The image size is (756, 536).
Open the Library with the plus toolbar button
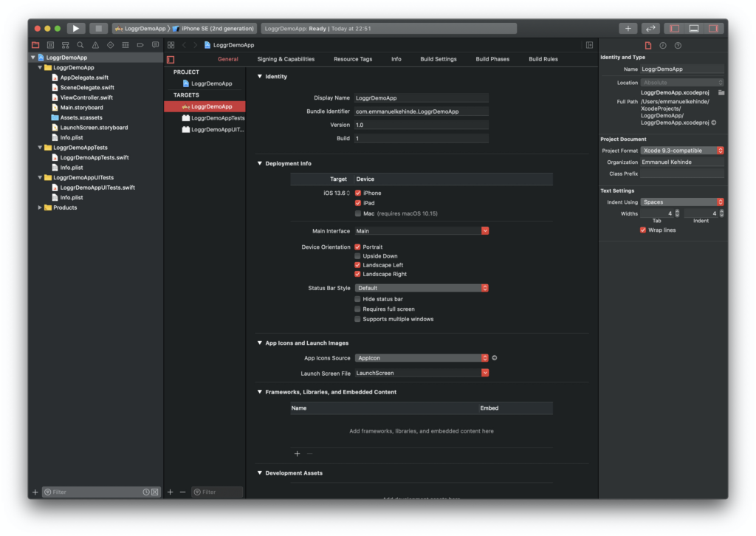[628, 29]
